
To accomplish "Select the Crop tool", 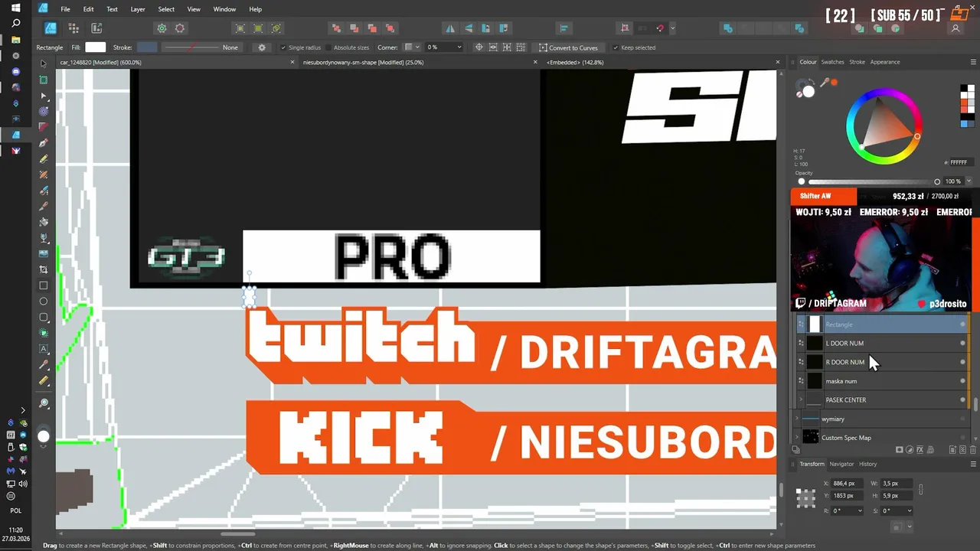I will click(44, 269).
